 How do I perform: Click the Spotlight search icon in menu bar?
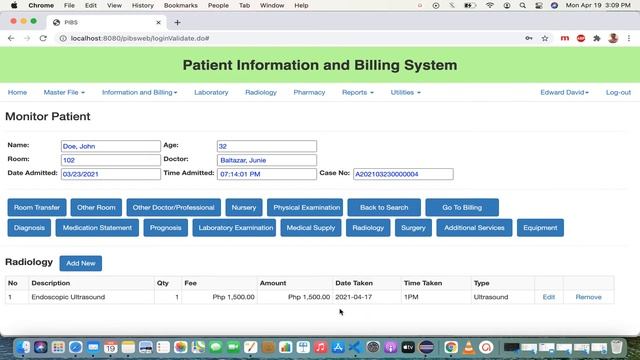pyautogui.click(x=522, y=5)
